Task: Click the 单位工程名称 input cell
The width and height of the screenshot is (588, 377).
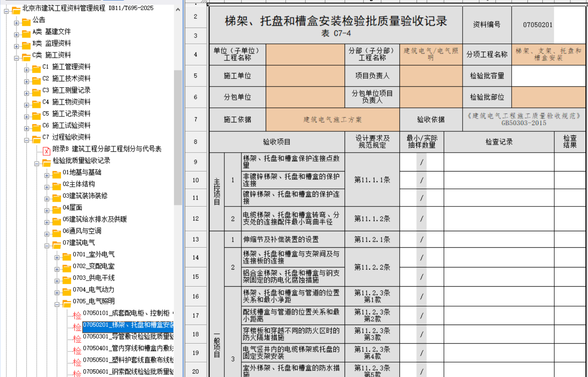Action: 305,55
